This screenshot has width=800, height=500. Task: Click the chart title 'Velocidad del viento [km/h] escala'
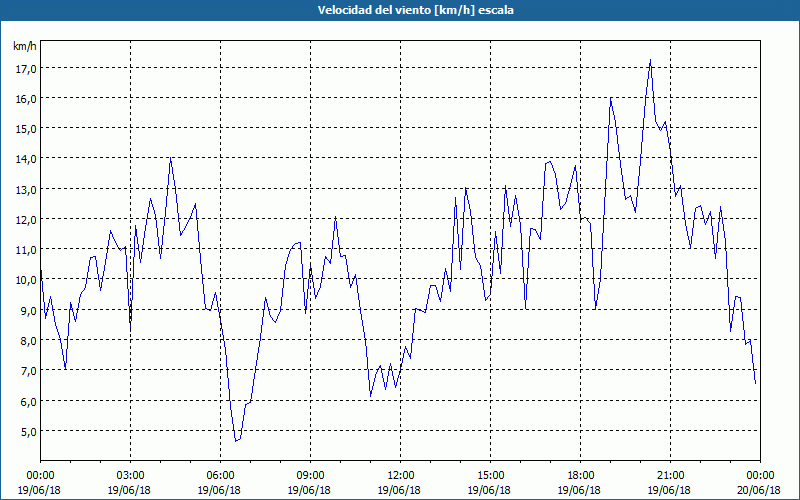[415, 10]
